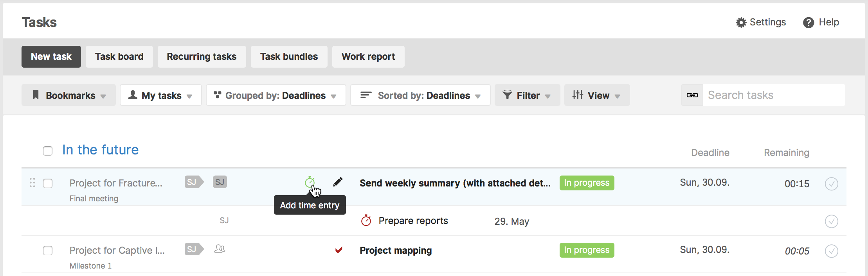Open the Grouped by: Deadlines dropdown
Viewport: 868px width, 276px height.
tap(276, 95)
